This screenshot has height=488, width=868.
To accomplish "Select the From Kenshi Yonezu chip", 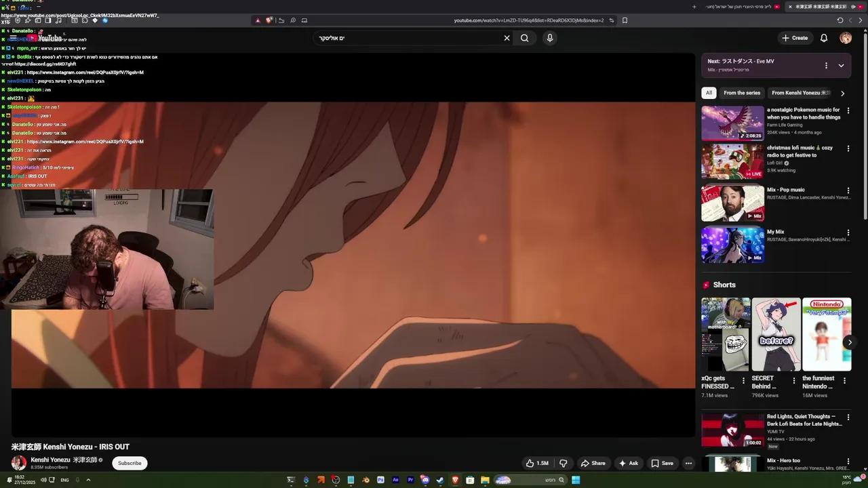I will 800,93.
